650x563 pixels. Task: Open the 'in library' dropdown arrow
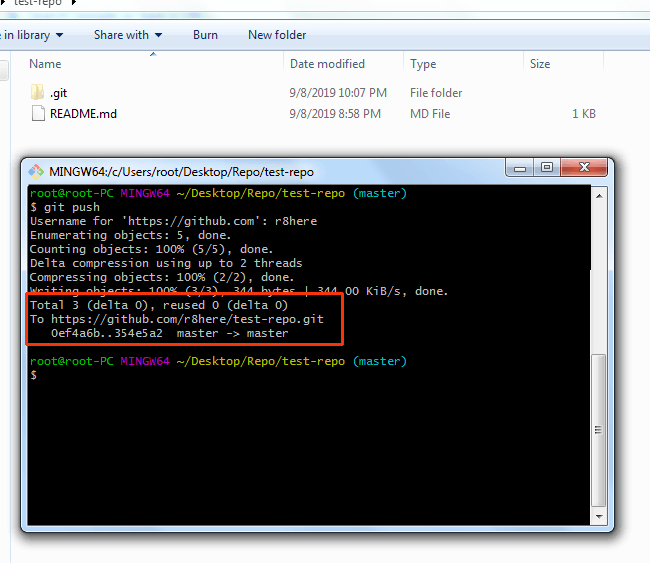[59, 35]
